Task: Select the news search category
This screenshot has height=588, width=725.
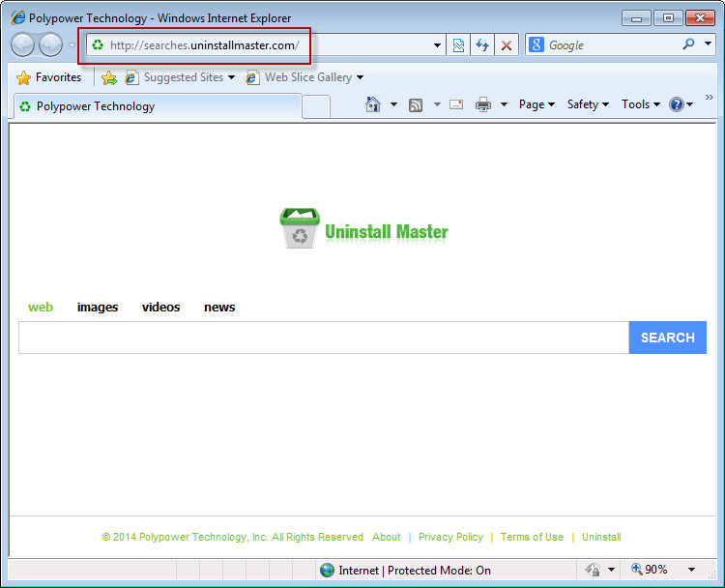Action: [x=219, y=308]
